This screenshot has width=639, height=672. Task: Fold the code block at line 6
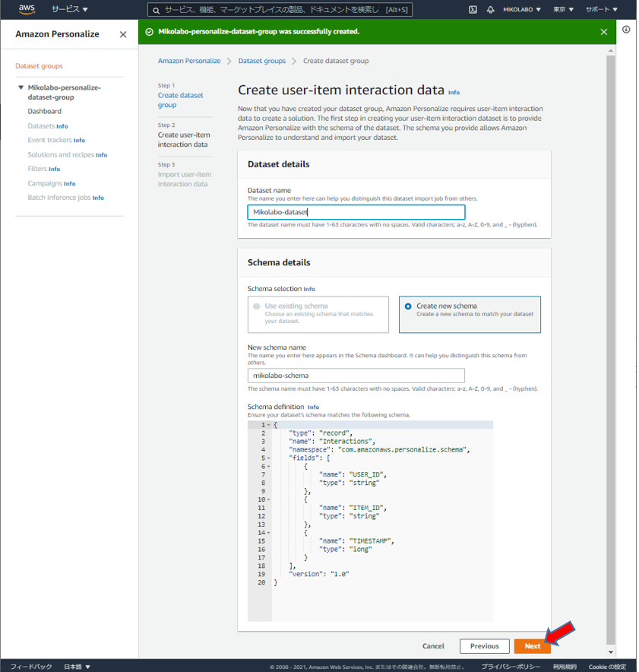(270, 468)
